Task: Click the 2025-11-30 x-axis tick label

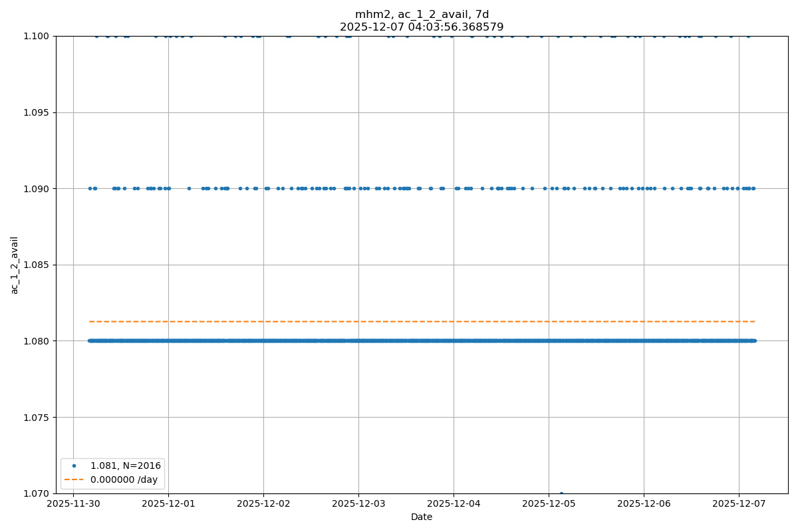Action: (73, 504)
